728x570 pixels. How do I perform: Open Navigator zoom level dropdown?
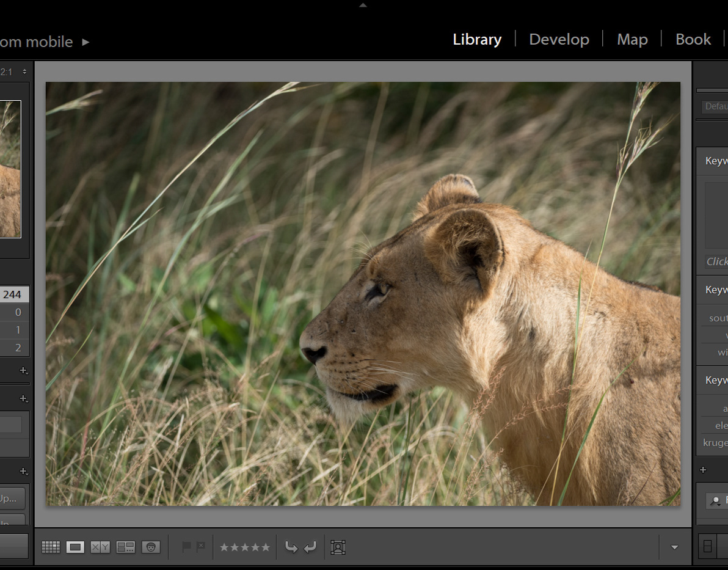click(x=24, y=72)
